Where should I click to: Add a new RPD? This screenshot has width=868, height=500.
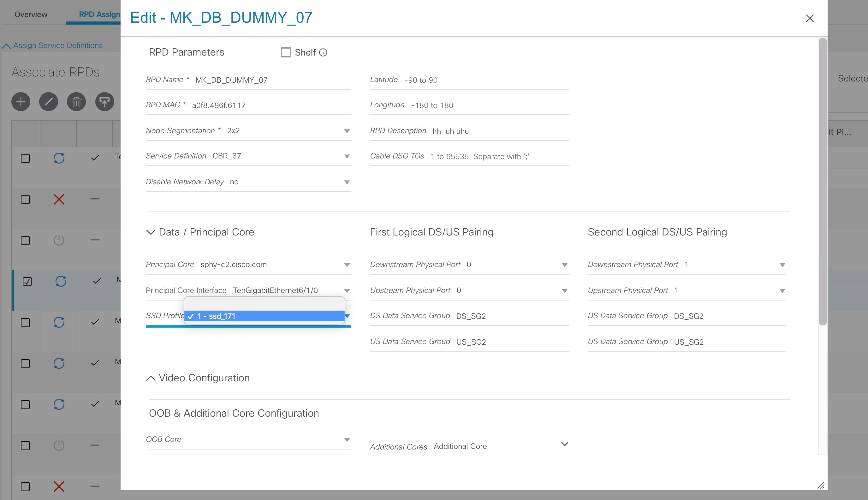[x=21, y=102]
